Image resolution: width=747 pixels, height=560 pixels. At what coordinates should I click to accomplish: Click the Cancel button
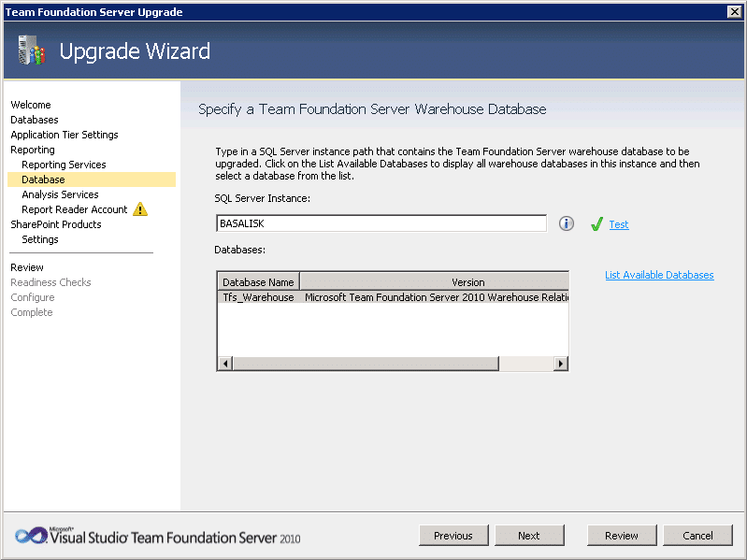pyautogui.click(x=697, y=536)
